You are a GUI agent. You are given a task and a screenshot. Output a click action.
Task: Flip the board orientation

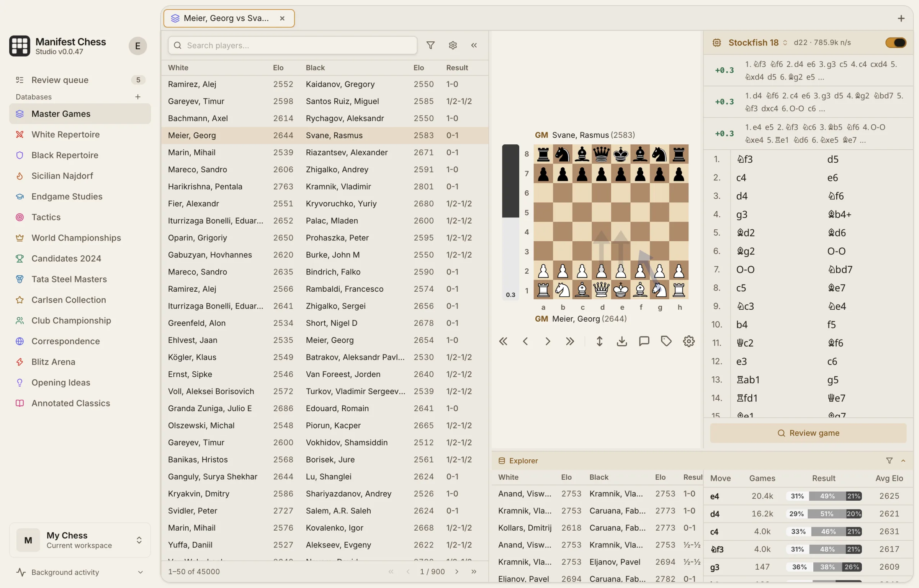600,341
